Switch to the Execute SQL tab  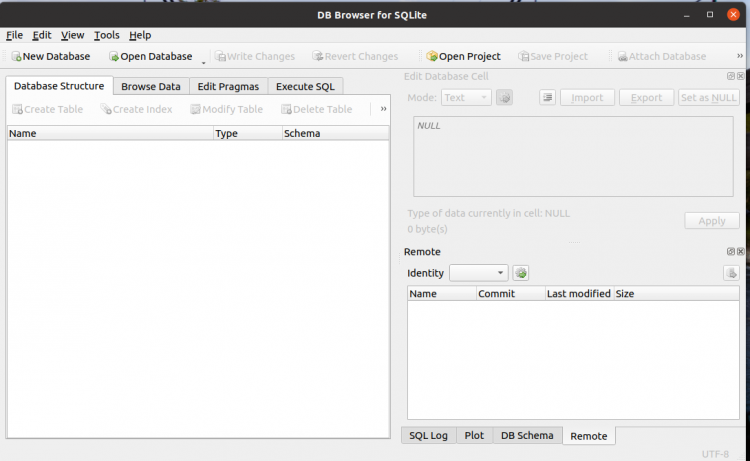pyautogui.click(x=305, y=87)
